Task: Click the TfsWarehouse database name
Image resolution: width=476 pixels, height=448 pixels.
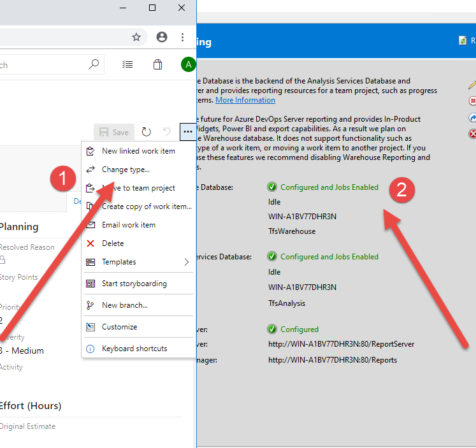Action: coord(292,231)
